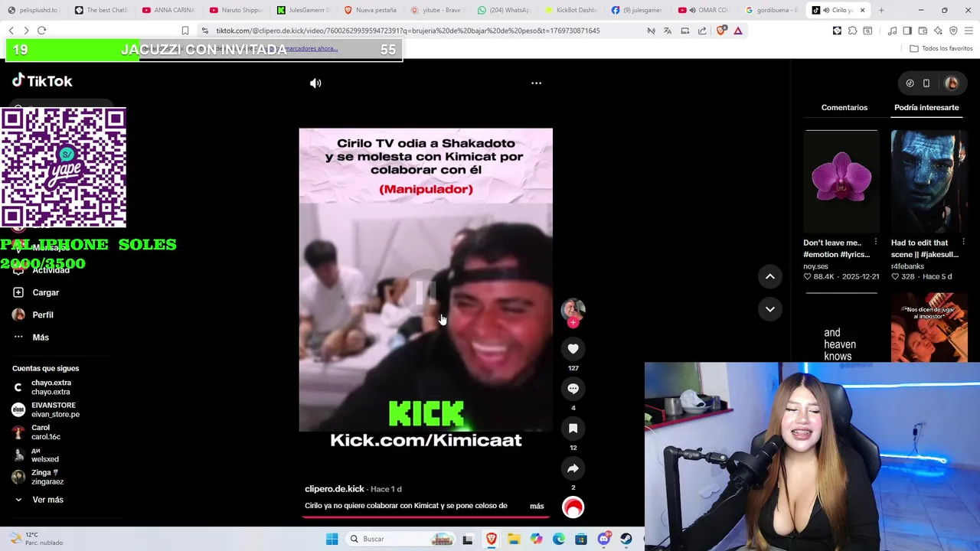
Task: Open the TikTok profile avatar at top right
Action: (x=951, y=83)
